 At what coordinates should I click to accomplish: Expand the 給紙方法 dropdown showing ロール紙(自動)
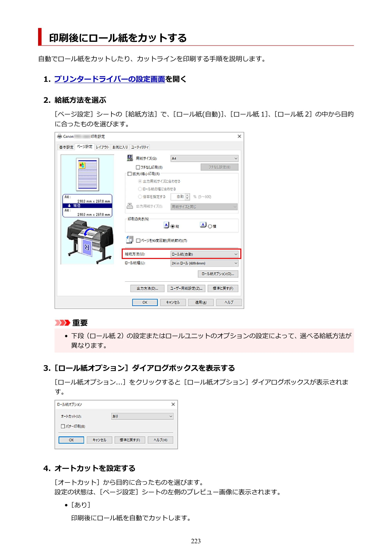point(204,254)
